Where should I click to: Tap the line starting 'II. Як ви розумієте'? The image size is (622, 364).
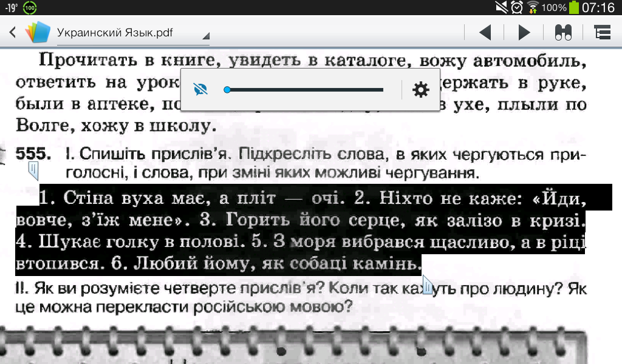pos(301,288)
